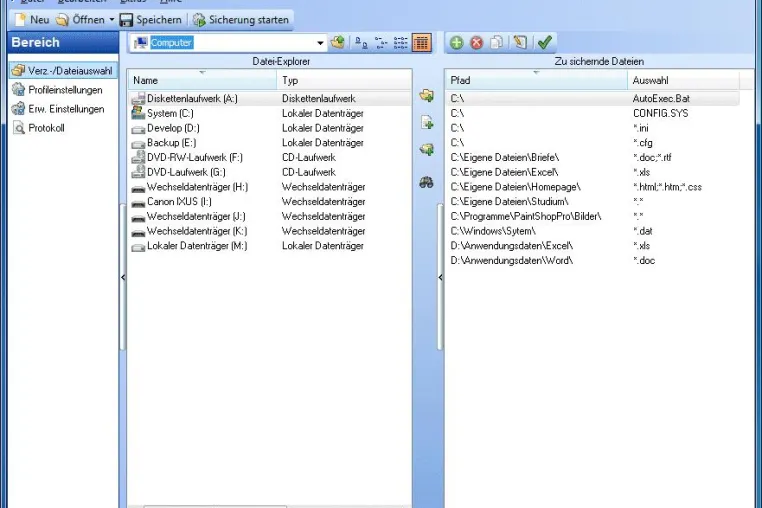This screenshot has height=508, width=762.
Task: Go up one folder level icon
Action: click(x=338, y=43)
